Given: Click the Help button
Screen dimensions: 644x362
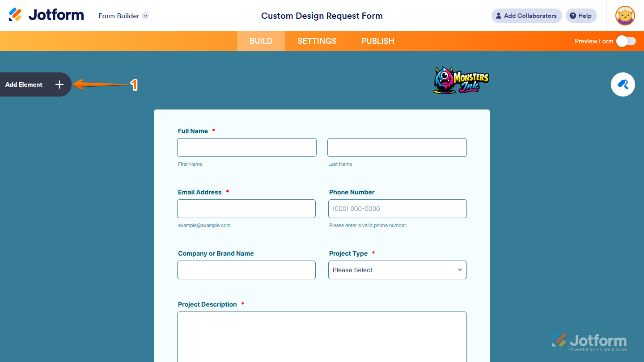Looking at the screenshot, I should pyautogui.click(x=581, y=16).
